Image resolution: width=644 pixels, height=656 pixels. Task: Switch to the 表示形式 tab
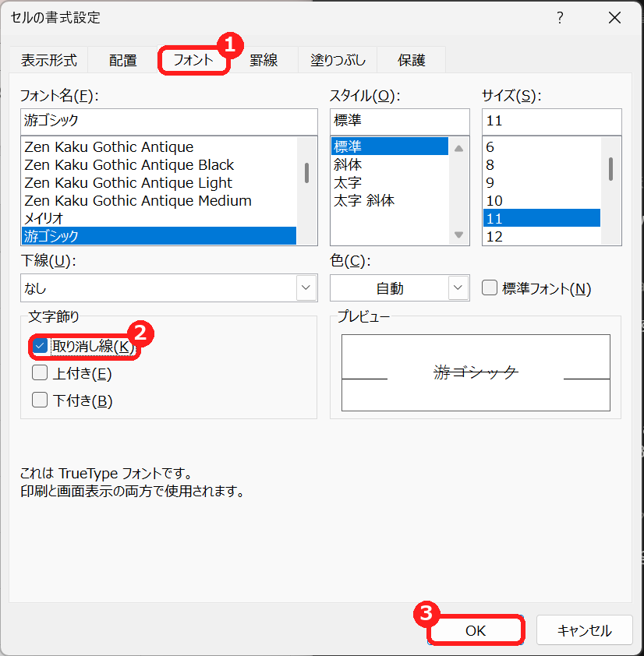click(48, 60)
